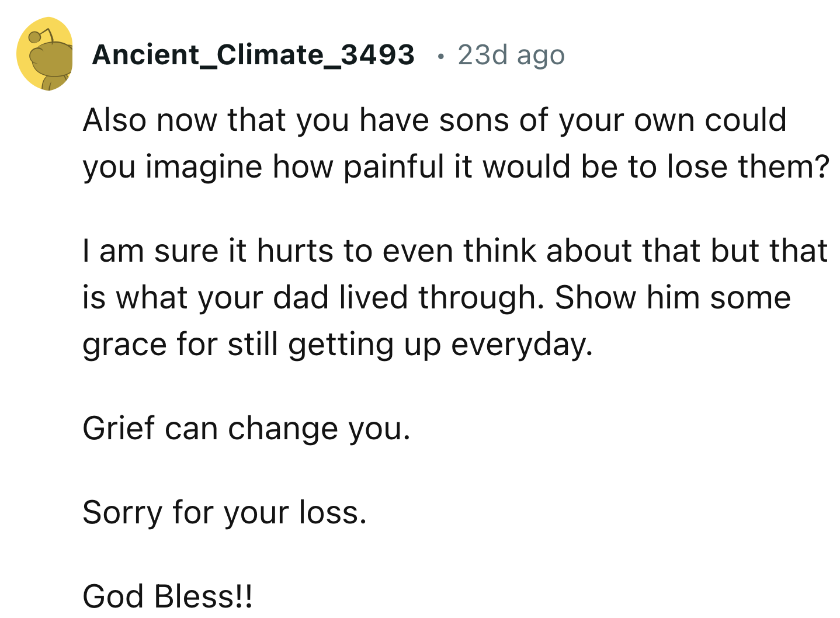Click the line starting "Also now that you"

click(435, 120)
